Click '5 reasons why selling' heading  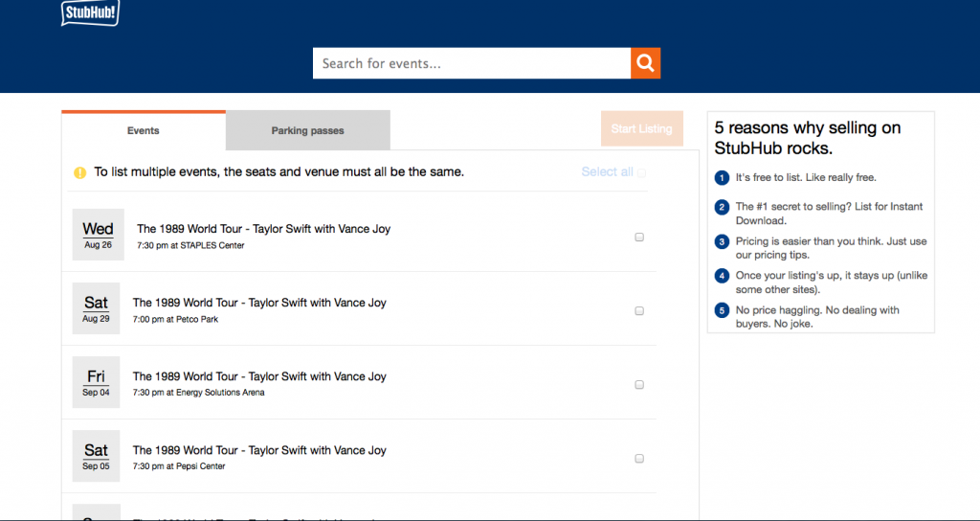point(808,139)
